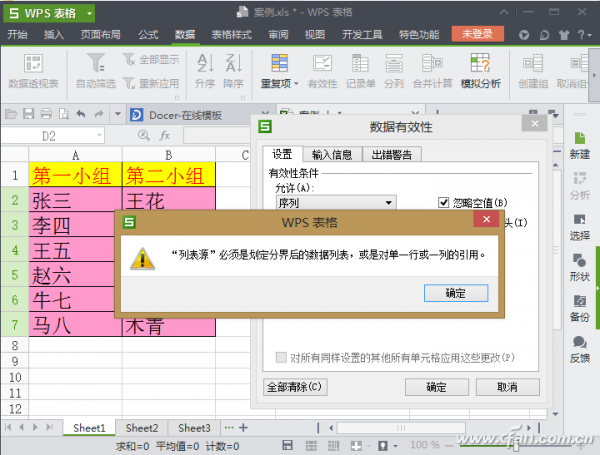Switch to the 输入信息 tab
The width and height of the screenshot is (600, 455).
point(332,155)
